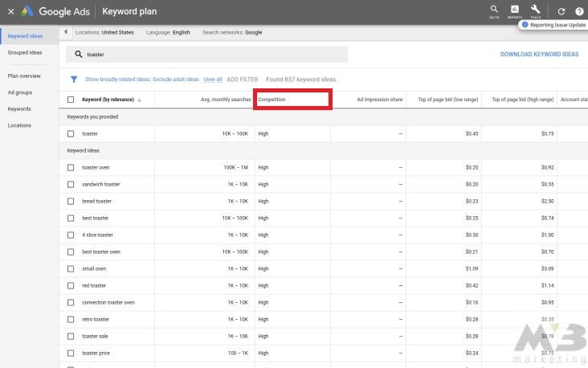Open the Reporting Issue Update notice
The width and height of the screenshot is (588, 368).
pos(553,25)
